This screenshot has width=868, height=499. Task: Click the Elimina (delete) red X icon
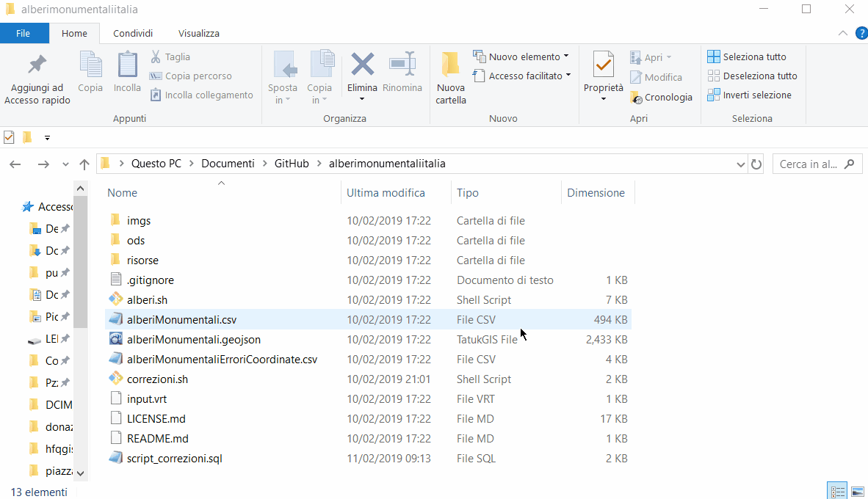[362, 65]
